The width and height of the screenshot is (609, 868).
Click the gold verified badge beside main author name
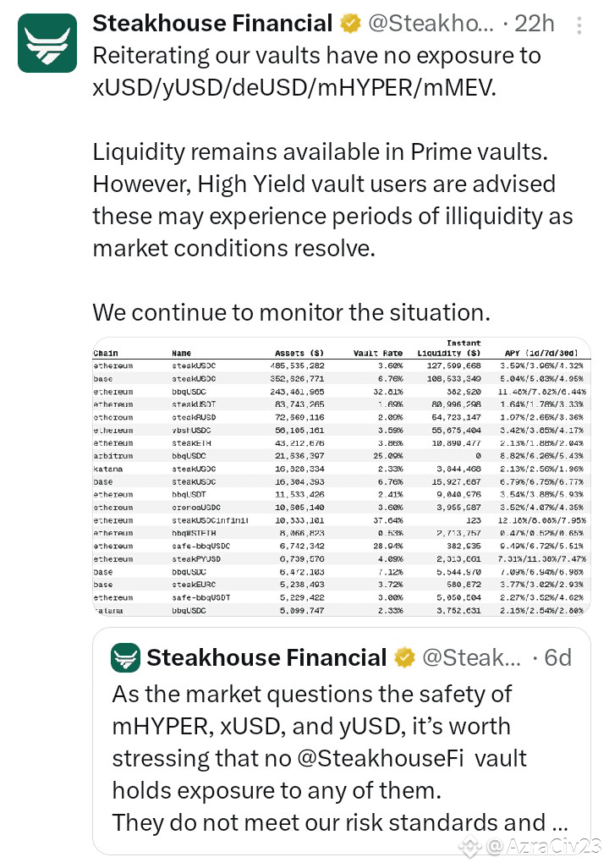(x=350, y=24)
